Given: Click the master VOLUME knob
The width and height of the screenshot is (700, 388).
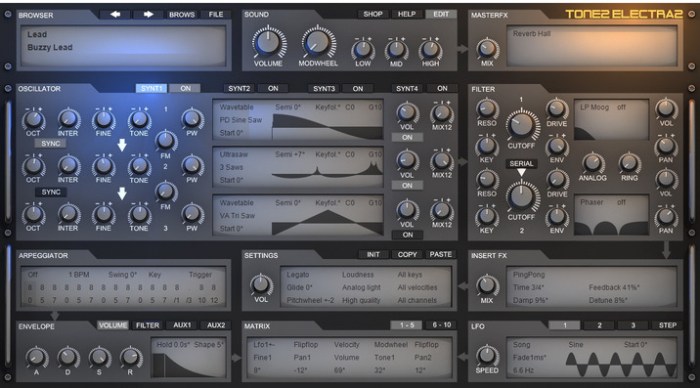Looking at the screenshot, I should [x=268, y=43].
